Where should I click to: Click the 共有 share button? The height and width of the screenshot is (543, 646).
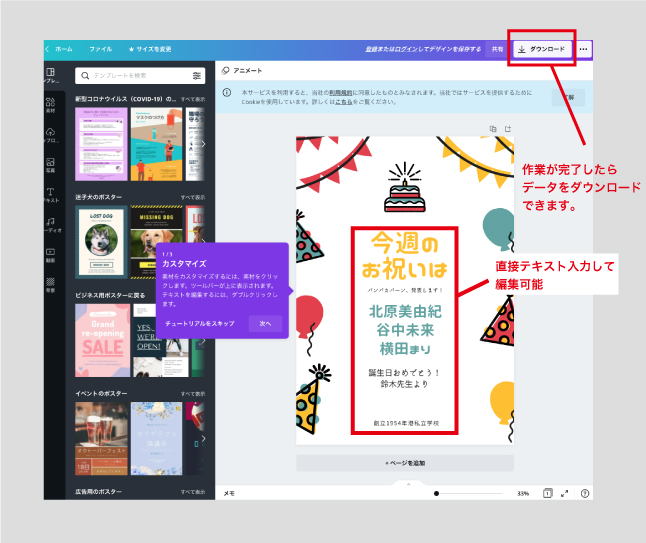pyautogui.click(x=497, y=49)
